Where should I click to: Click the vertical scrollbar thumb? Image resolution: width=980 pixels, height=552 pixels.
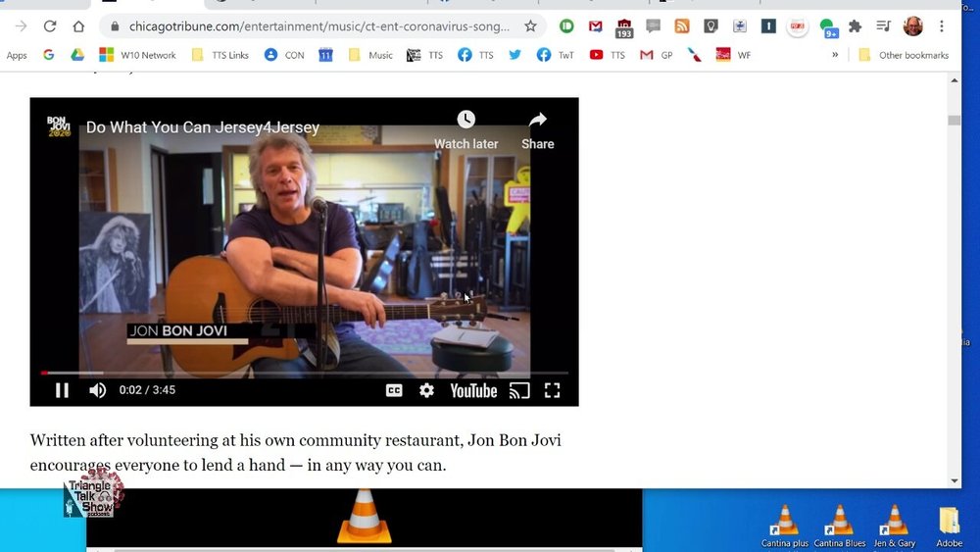954,120
